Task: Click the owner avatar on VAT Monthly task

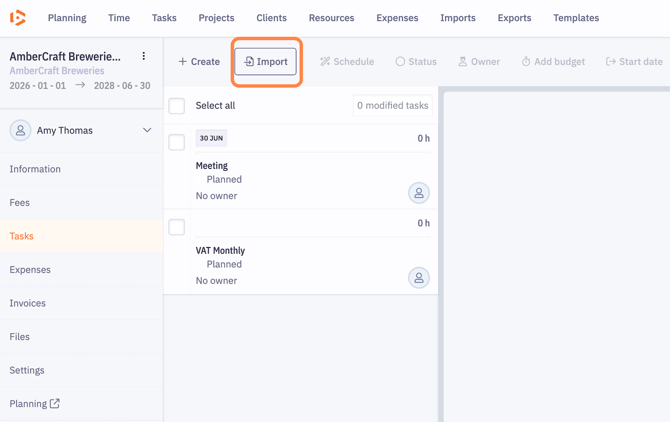Action: point(419,278)
